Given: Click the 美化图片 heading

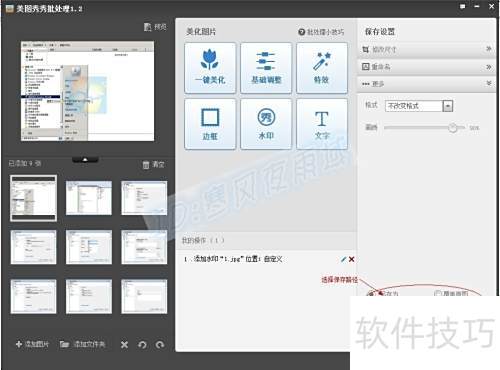Looking at the screenshot, I should tap(201, 32).
